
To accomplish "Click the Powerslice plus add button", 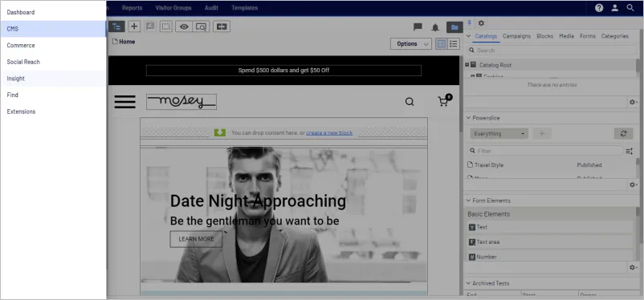I will click(542, 133).
